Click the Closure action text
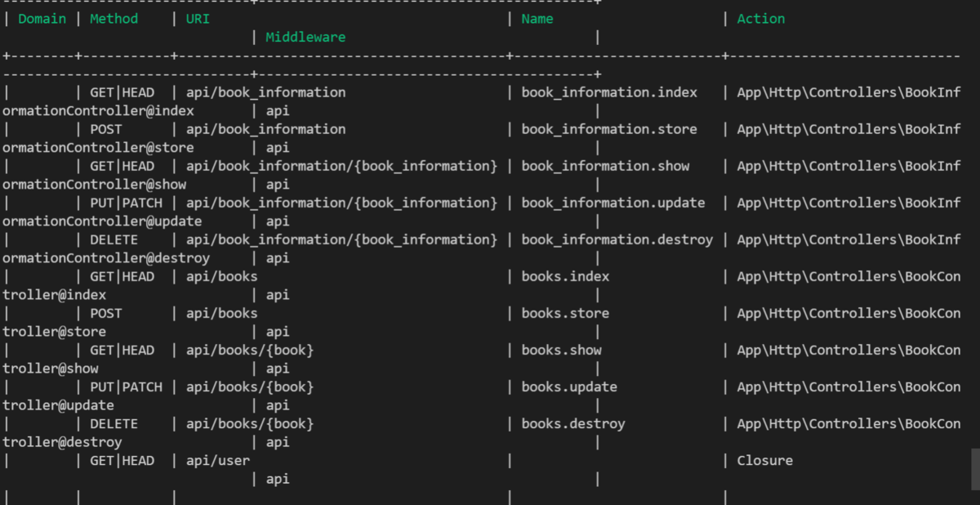 [764, 460]
